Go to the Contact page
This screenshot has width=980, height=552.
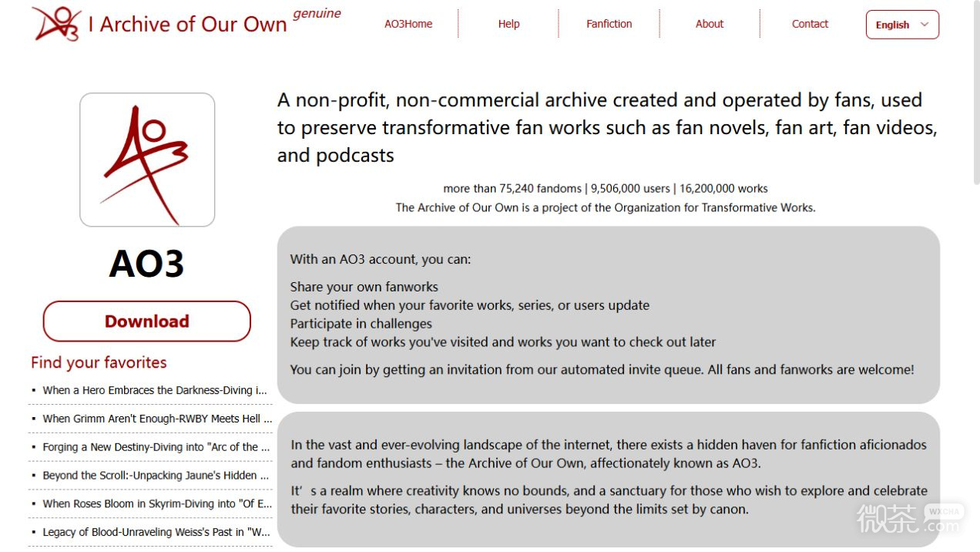[x=810, y=24]
